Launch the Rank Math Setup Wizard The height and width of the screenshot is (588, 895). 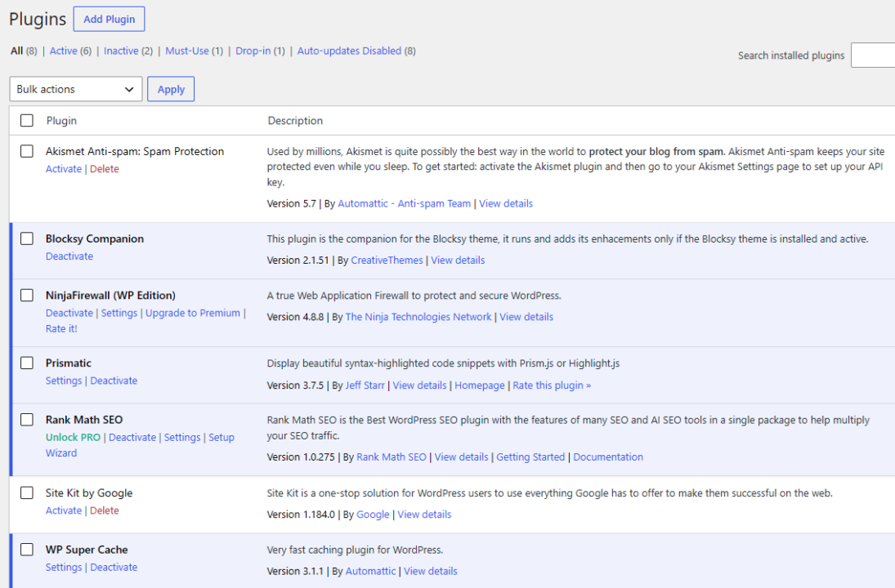click(221, 438)
